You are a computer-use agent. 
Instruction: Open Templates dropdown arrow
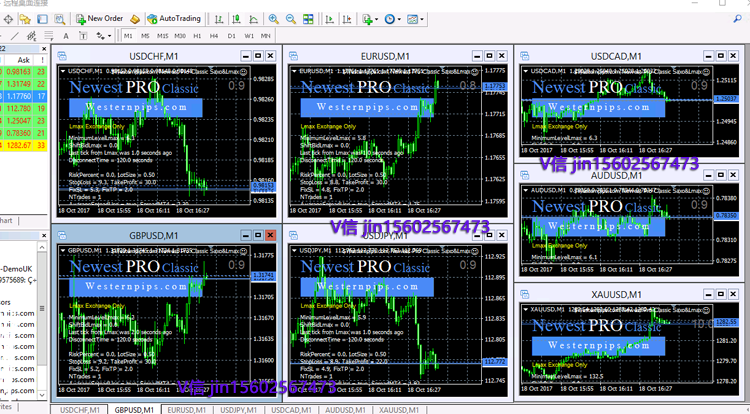[x=421, y=20]
